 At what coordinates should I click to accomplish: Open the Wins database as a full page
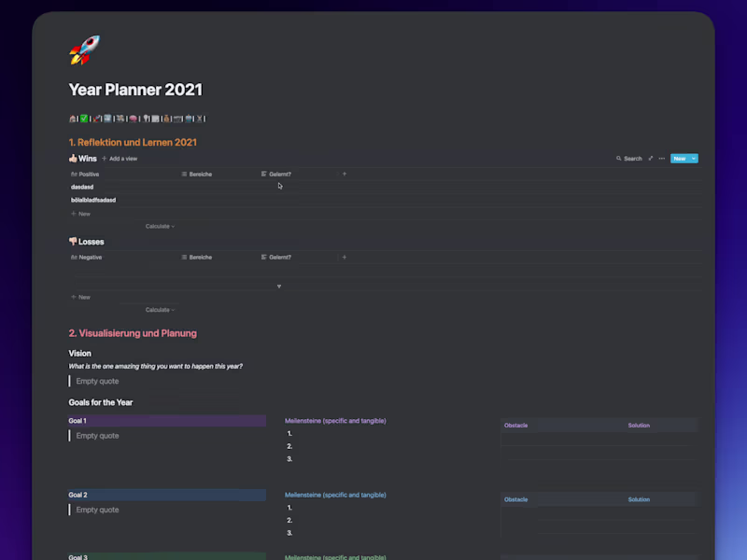point(650,159)
